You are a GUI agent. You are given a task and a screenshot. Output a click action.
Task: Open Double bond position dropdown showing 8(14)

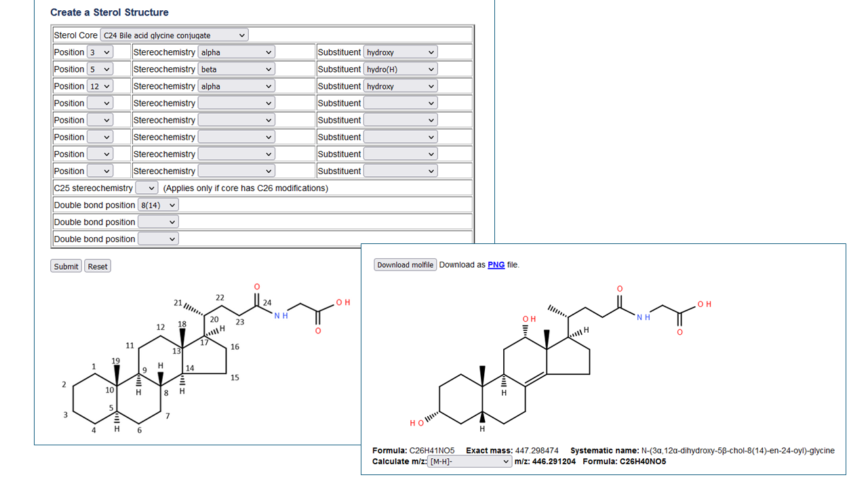pyautogui.click(x=158, y=205)
